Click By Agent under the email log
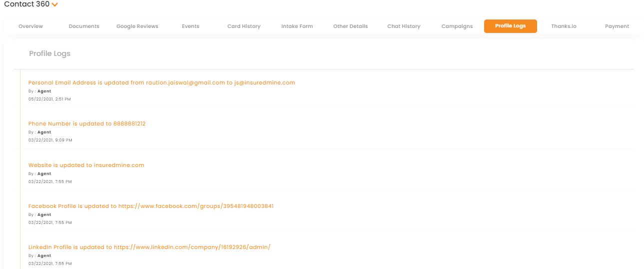 point(40,91)
